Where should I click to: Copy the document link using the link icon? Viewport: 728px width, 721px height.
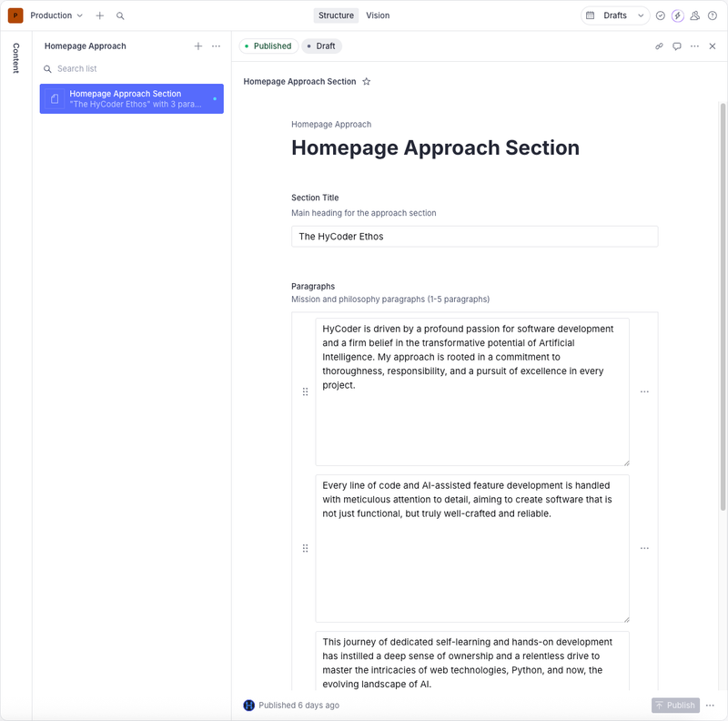tap(659, 46)
